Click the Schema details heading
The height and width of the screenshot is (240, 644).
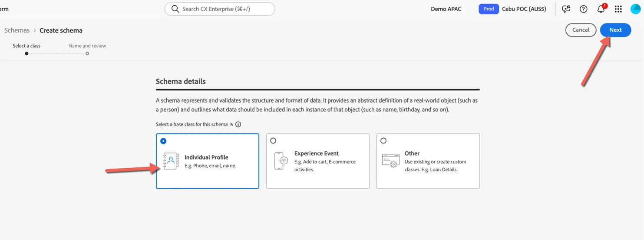181,81
